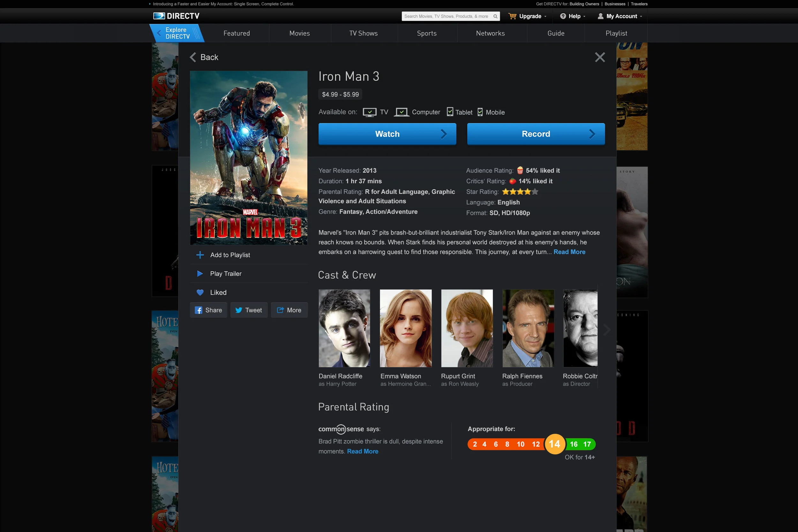Click the Play Trailer triangle icon

[200, 273]
